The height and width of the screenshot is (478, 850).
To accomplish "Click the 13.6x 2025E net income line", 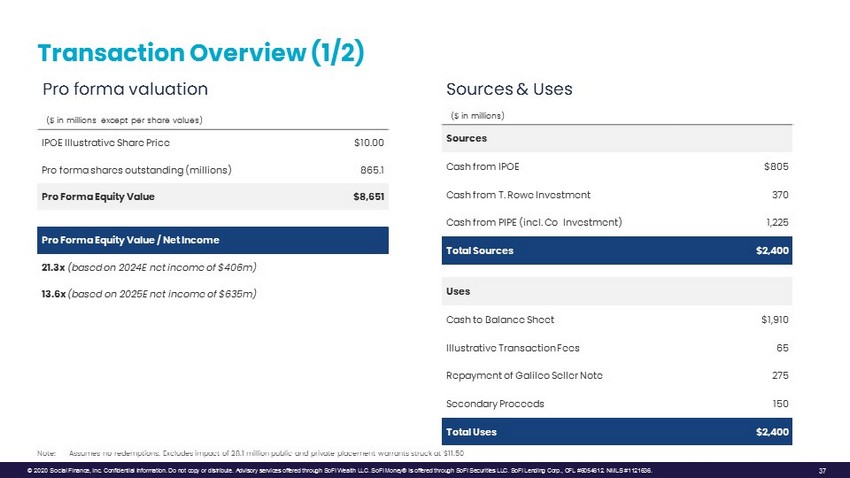I will pyautogui.click(x=149, y=293).
